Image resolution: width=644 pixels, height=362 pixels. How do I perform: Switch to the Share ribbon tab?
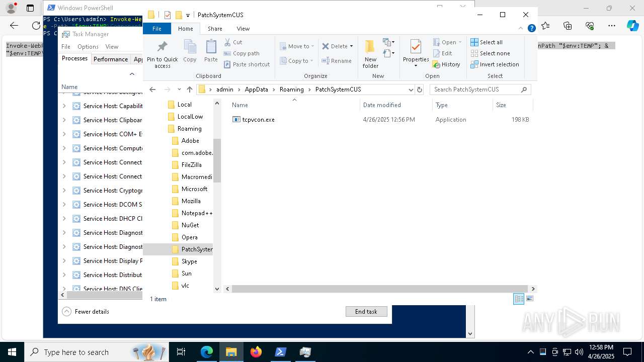215,29
